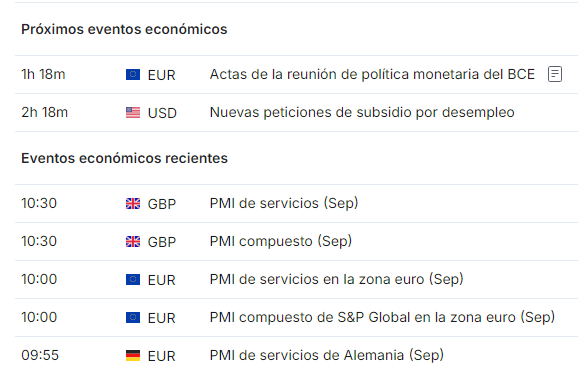Image resolution: width=578 pixels, height=371 pixels.
Task: Click EU flag beside S&P Global composite PMI
Action: point(133,318)
